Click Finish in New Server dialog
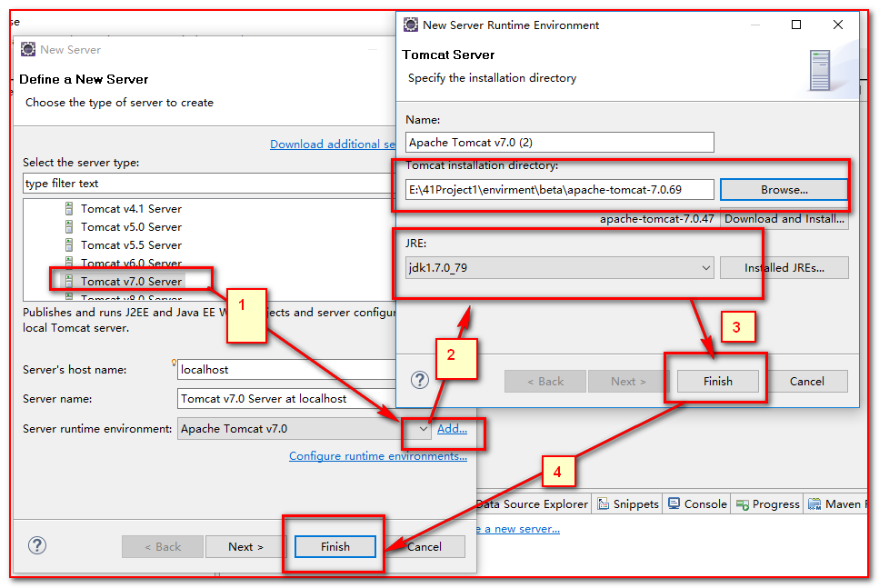This screenshot has width=879, height=588. [335, 546]
